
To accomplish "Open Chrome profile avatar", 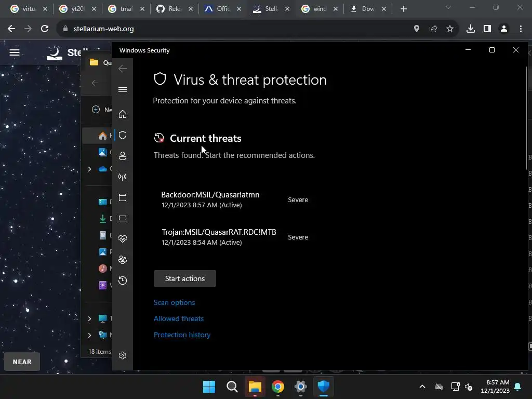I will [x=504, y=29].
